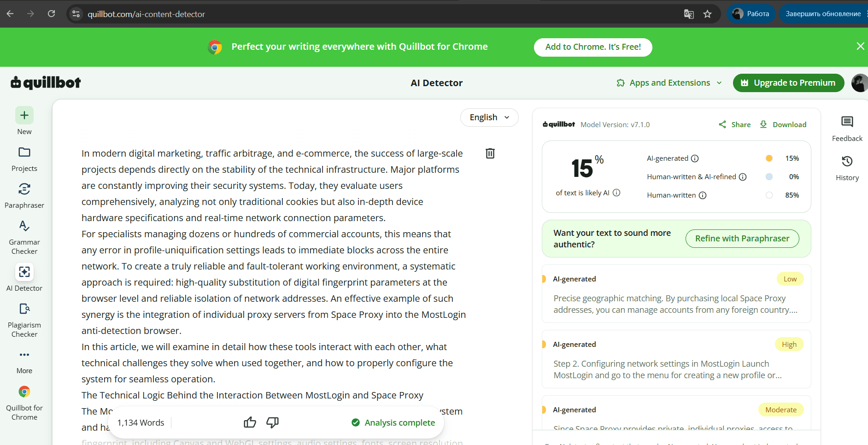The width and height of the screenshot is (868, 445).
Task: Open the History panel
Action: coord(847,168)
